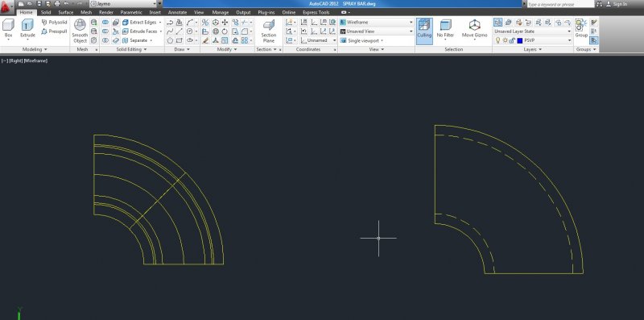
Task: Click the Extract Edges button
Action: click(x=142, y=23)
